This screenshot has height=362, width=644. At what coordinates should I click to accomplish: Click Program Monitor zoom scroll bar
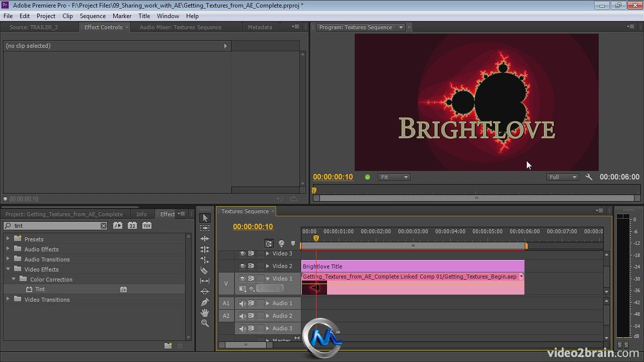pos(476,198)
